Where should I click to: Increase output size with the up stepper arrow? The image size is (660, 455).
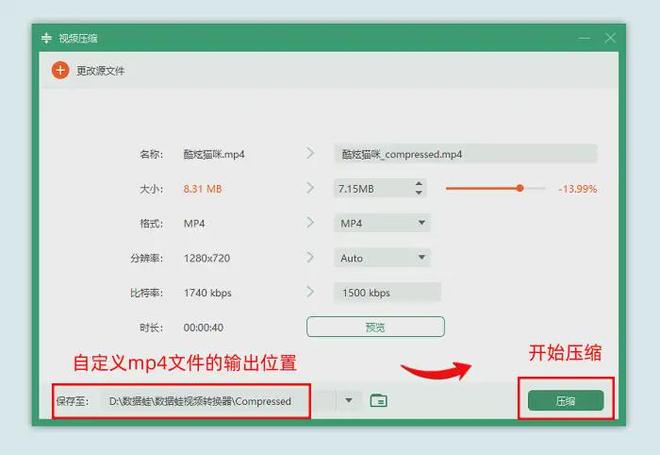click(x=418, y=184)
